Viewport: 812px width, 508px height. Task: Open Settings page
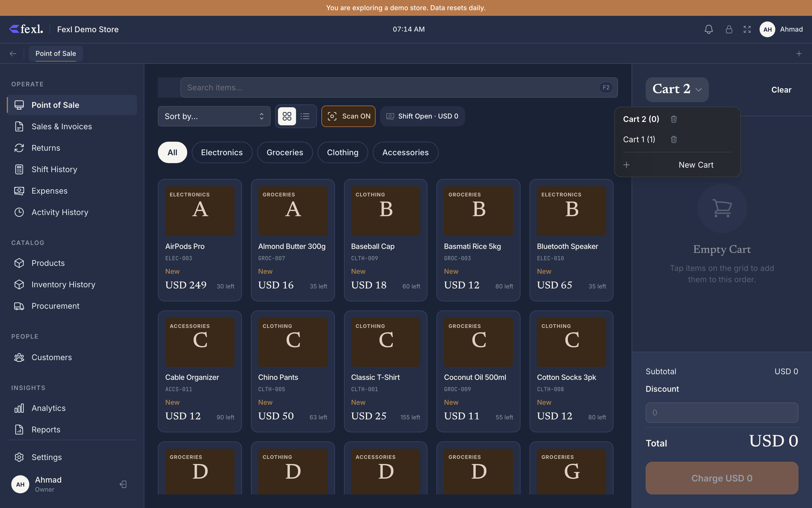[x=72, y=457]
